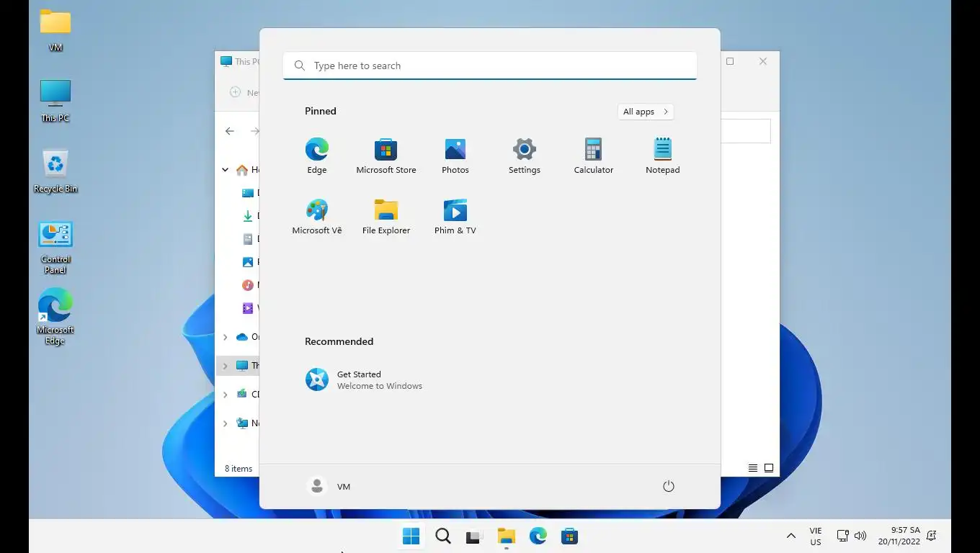Open notification center bell icon
The image size is (980, 553).
click(932, 536)
